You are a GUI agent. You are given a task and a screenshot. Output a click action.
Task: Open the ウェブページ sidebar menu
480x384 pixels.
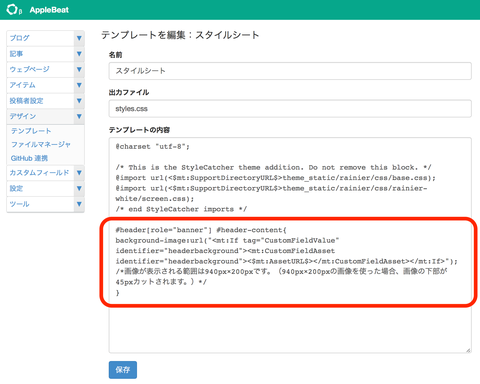pos(41,69)
